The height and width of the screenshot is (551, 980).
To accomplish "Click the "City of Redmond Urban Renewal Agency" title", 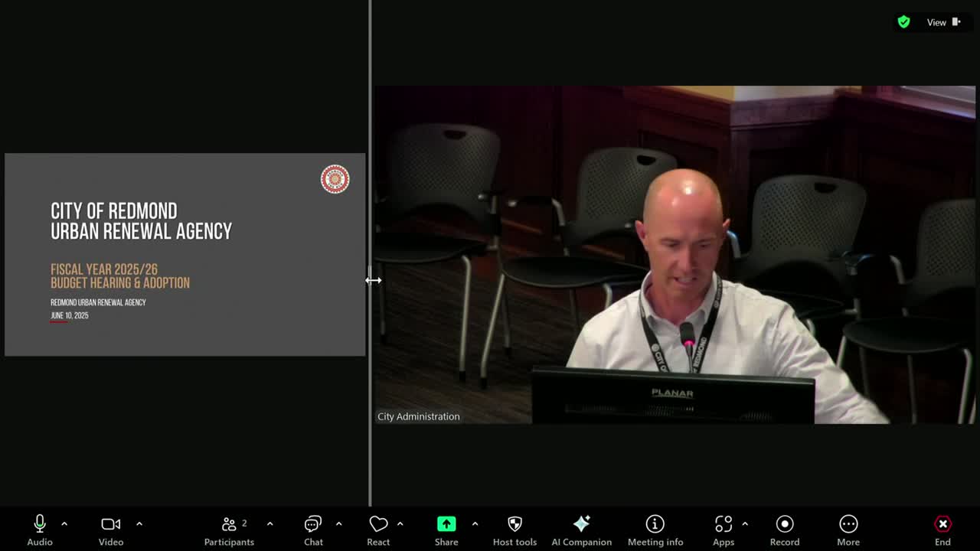I will tap(142, 221).
